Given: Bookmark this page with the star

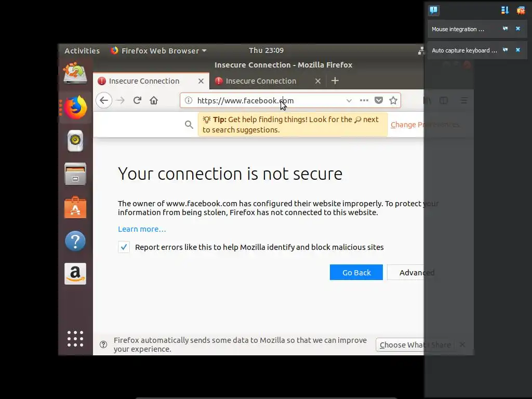Looking at the screenshot, I should [393, 100].
